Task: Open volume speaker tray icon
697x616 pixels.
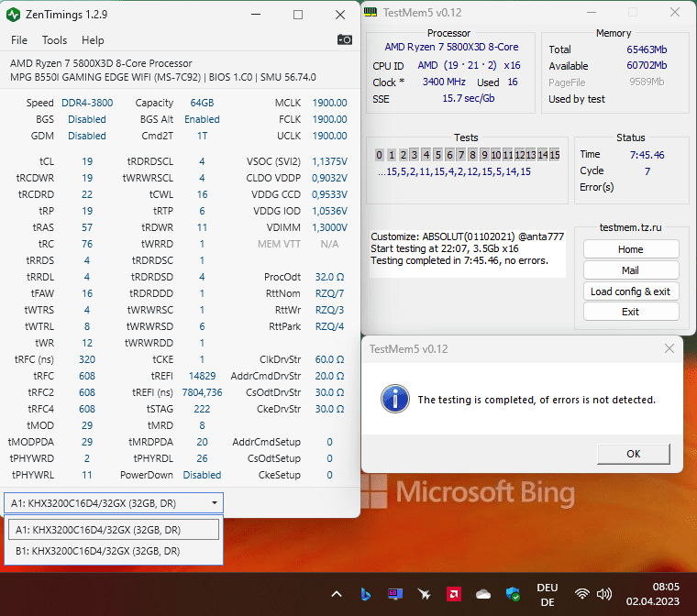Action: click(604, 594)
